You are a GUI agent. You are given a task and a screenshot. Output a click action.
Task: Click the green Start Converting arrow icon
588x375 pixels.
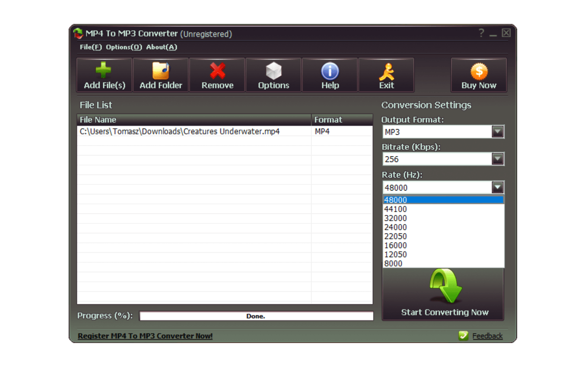tap(446, 286)
